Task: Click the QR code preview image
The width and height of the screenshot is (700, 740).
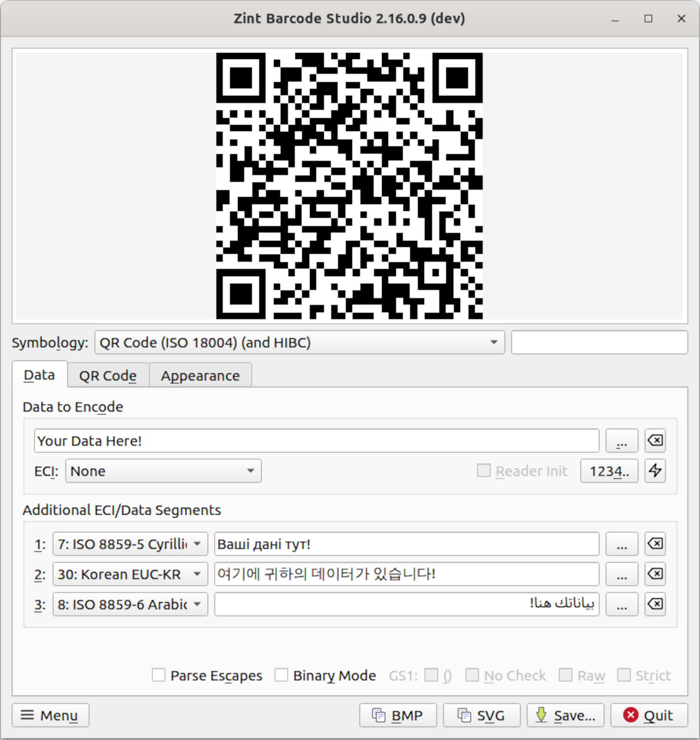Action: [350, 186]
